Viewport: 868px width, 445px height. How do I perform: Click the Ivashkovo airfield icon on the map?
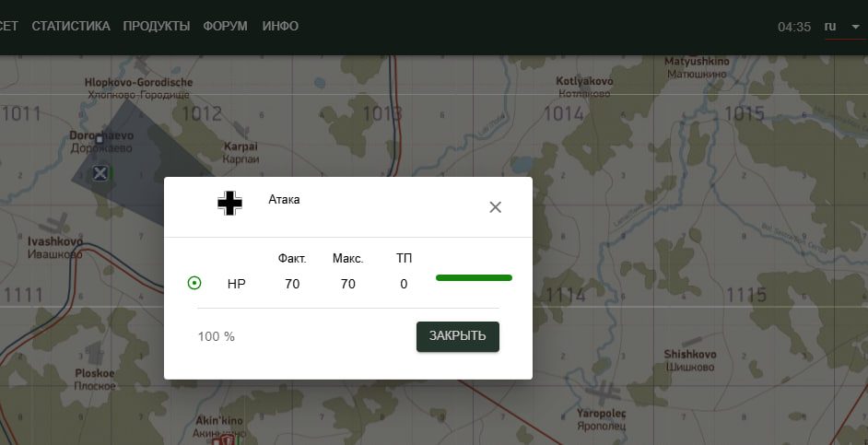[x=55, y=224]
